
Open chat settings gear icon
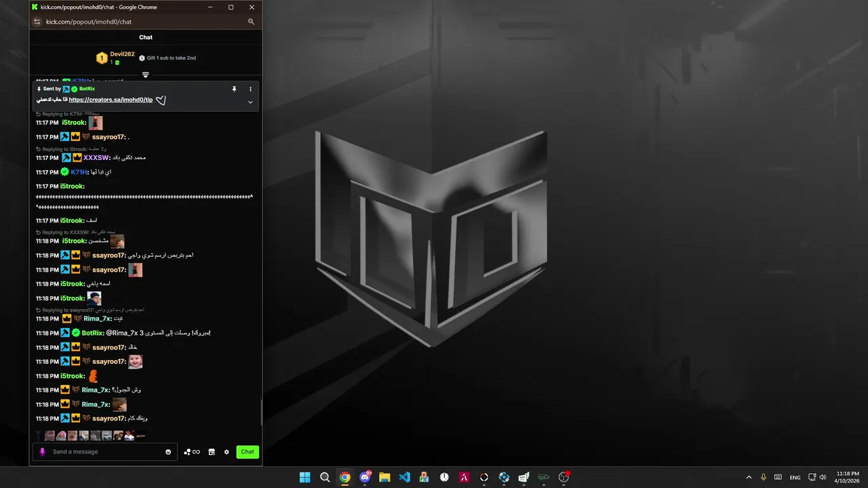(226, 452)
